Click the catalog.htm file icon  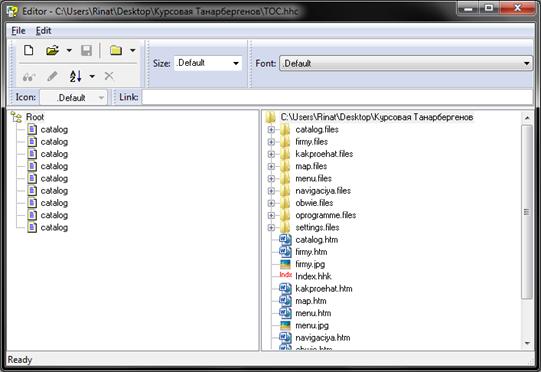click(285, 239)
